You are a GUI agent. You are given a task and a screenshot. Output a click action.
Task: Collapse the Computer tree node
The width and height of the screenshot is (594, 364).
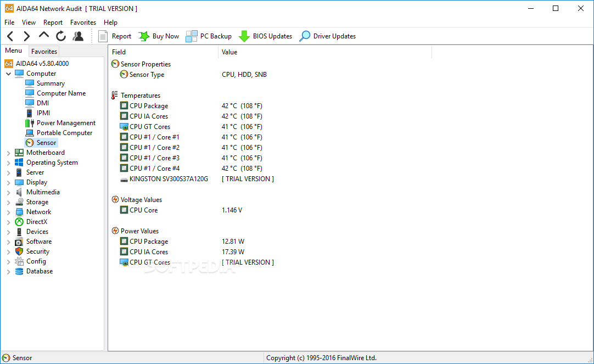pos(8,74)
